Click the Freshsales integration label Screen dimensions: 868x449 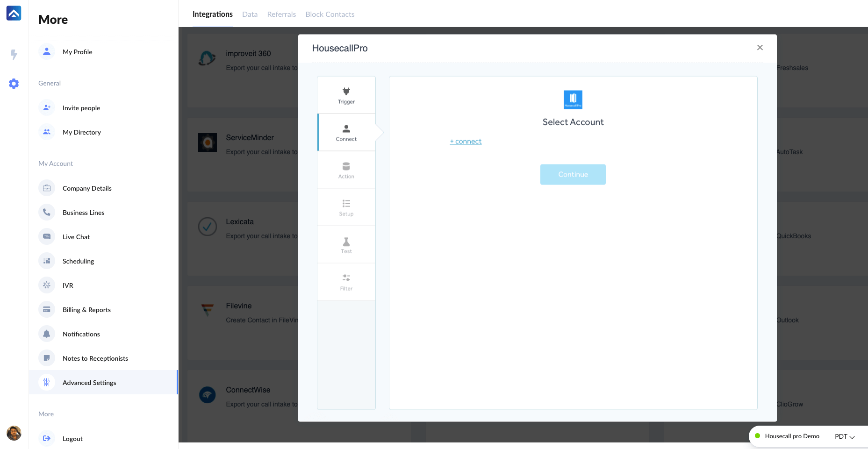coord(792,68)
